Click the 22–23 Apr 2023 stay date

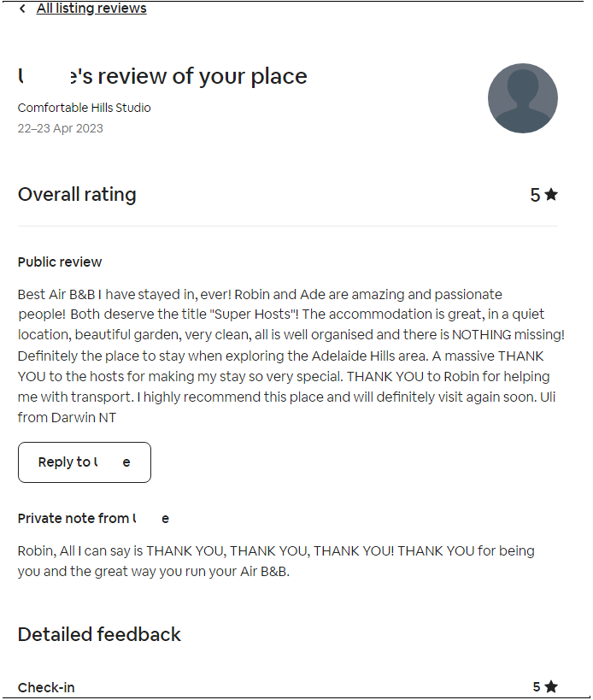point(60,128)
